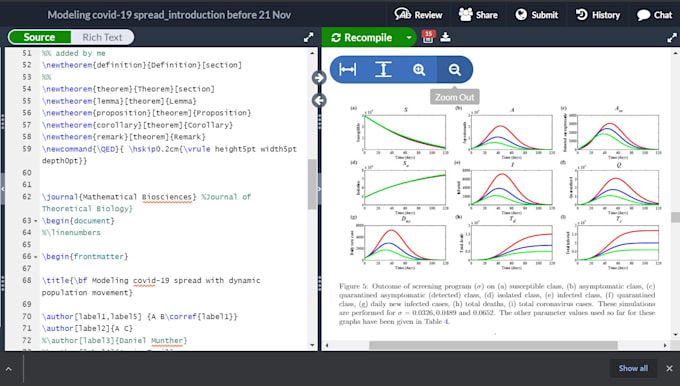Collapse the frontmatter fold on line 66

tap(36, 257)
